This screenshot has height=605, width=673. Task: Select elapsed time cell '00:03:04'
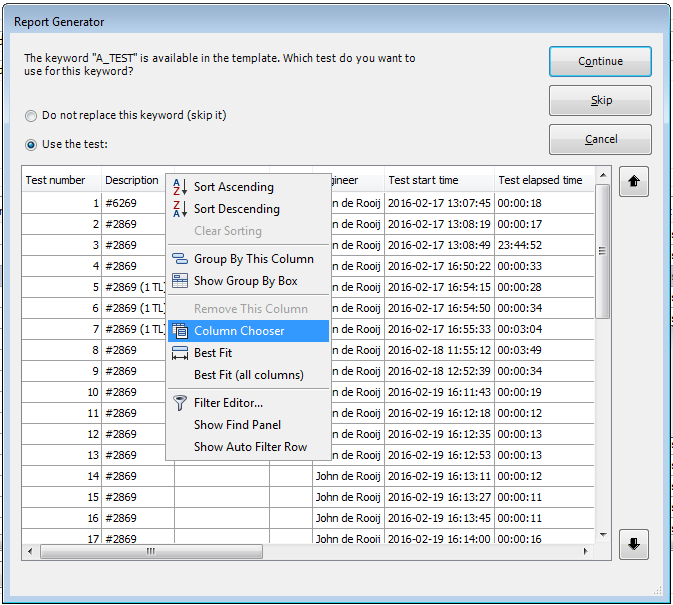(544, 329)
